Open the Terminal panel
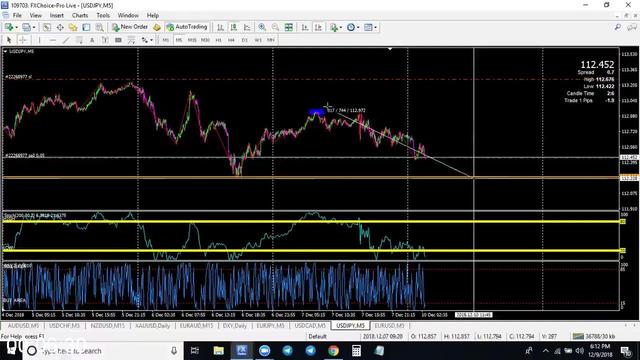This screenshot has width=640, height=360. click(x=86, y=27)
